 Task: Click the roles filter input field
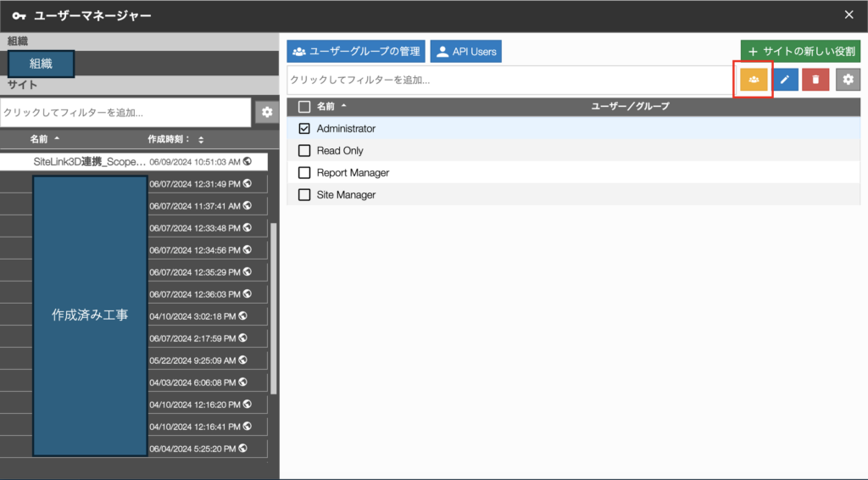tap(509, 80)
